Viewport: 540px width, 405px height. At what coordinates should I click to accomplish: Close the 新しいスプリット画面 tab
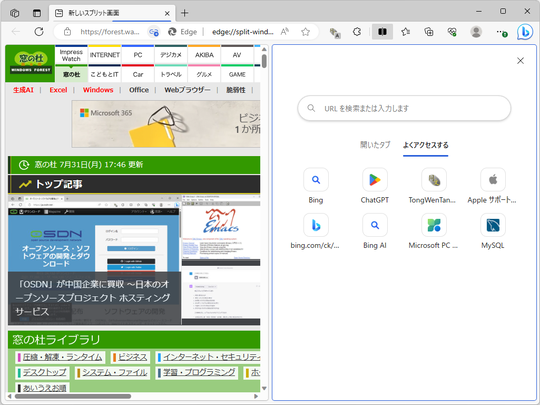click(167, 13)
